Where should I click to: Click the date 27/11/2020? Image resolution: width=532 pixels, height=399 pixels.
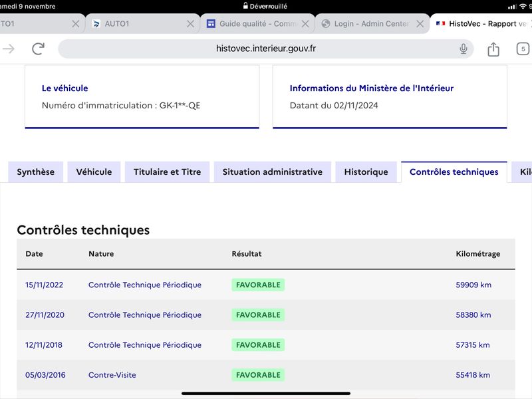click(45, 315)
